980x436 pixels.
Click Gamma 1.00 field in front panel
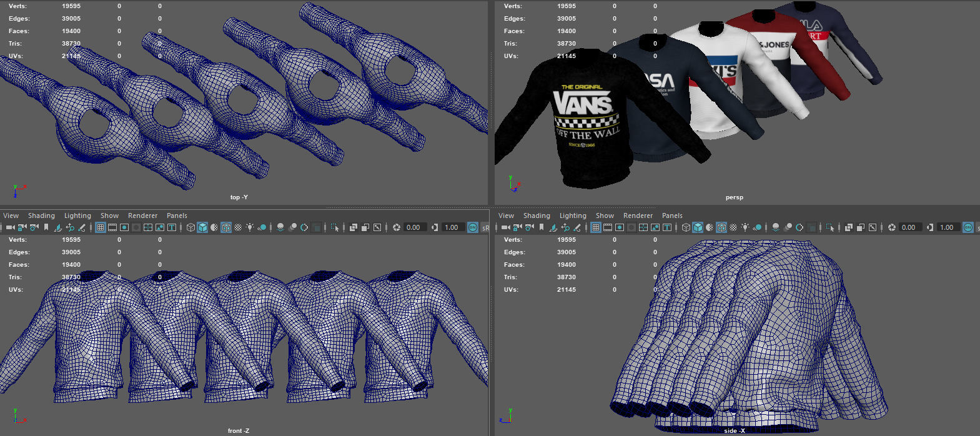452,227
